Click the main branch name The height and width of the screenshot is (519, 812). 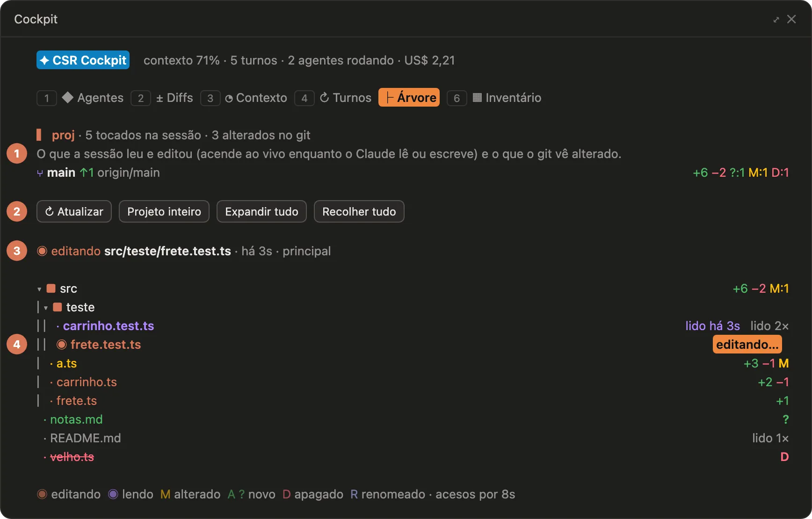[61, 173]
